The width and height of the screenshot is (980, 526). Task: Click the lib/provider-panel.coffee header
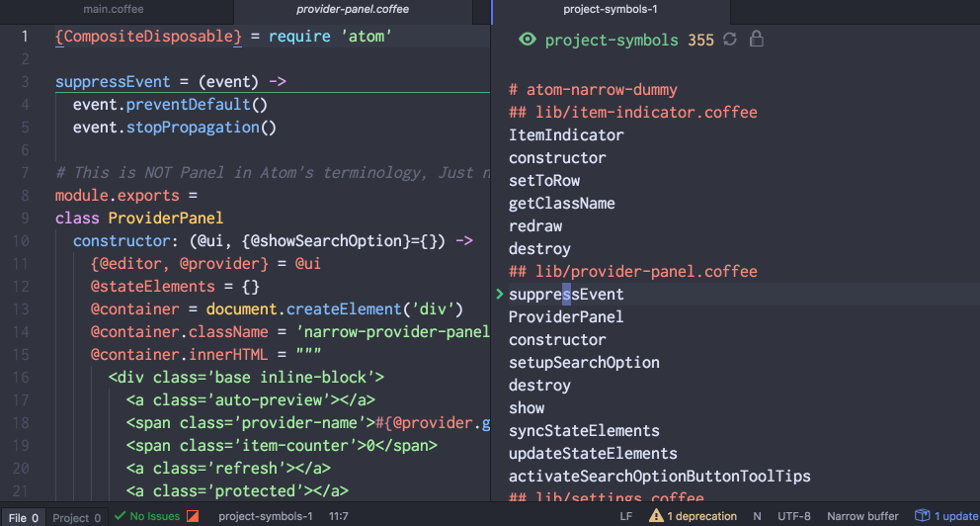(632, 272)
